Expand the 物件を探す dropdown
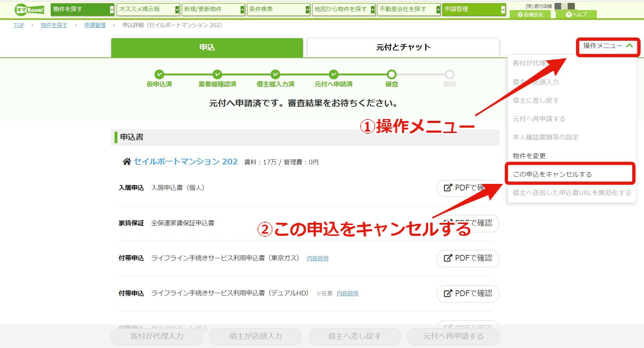The image size is (644, 348). click(x=112, y=10)
